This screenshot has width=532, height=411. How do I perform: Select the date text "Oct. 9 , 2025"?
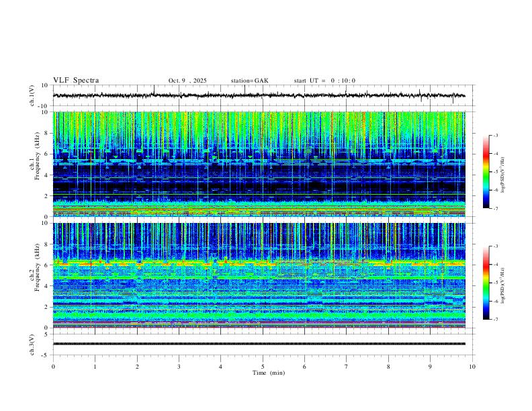point(187,81)
